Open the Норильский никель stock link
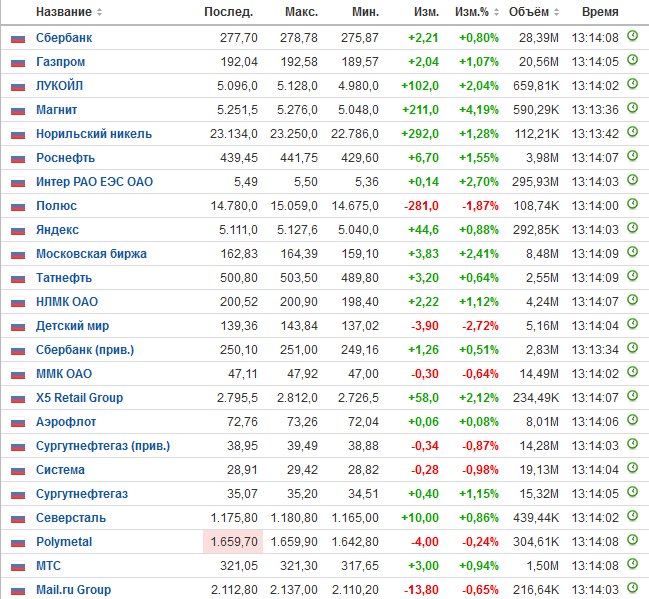The width and height of the screenshot is (649, 599). tap(94, 134)
